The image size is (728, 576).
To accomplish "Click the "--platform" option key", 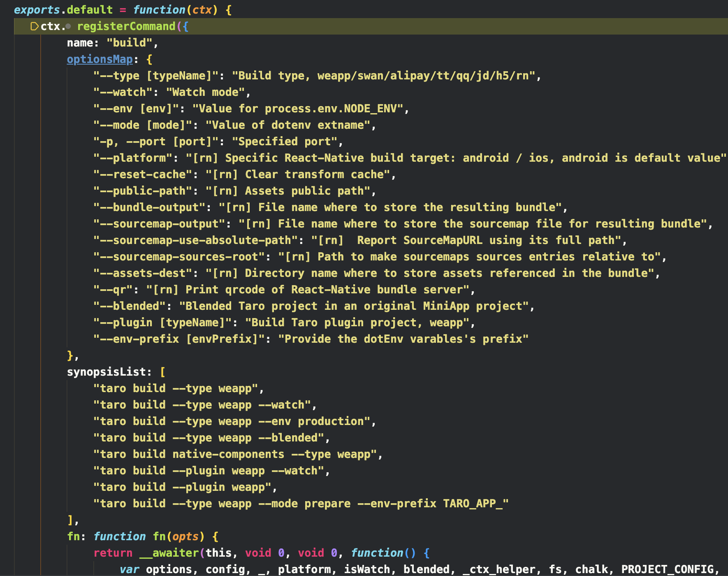I will pos(132,158).
